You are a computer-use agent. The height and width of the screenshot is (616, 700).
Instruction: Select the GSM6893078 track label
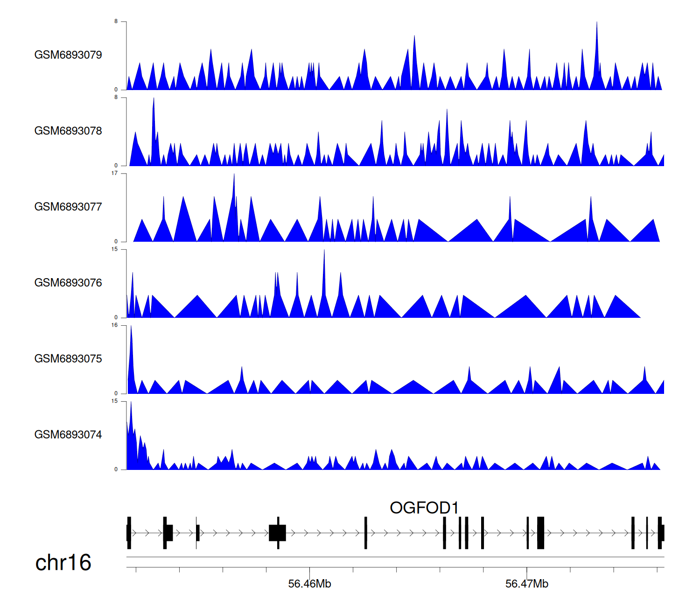[68, 131]
